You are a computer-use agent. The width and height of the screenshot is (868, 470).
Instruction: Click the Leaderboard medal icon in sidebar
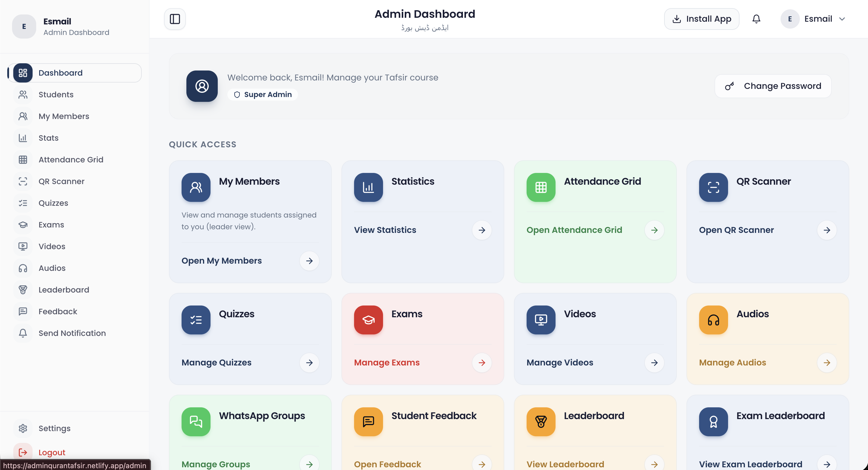coord(23,290)
